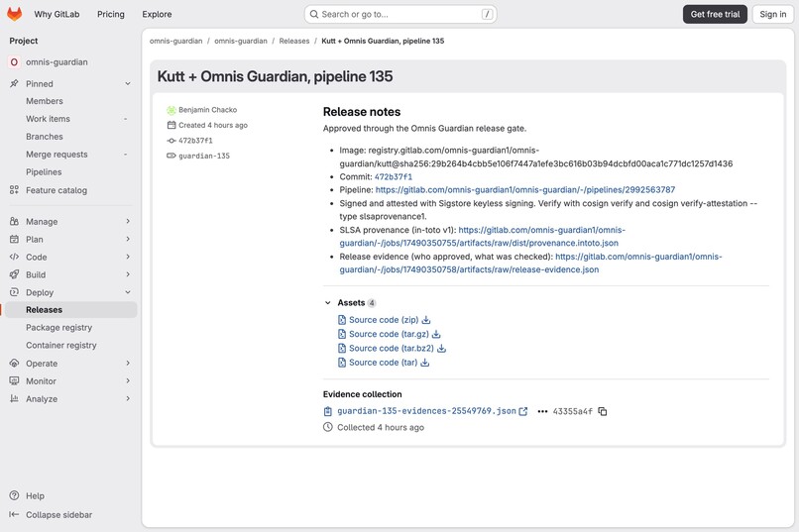Open Container registry in sidebar
Screen dimensions: 799x532
61,345
